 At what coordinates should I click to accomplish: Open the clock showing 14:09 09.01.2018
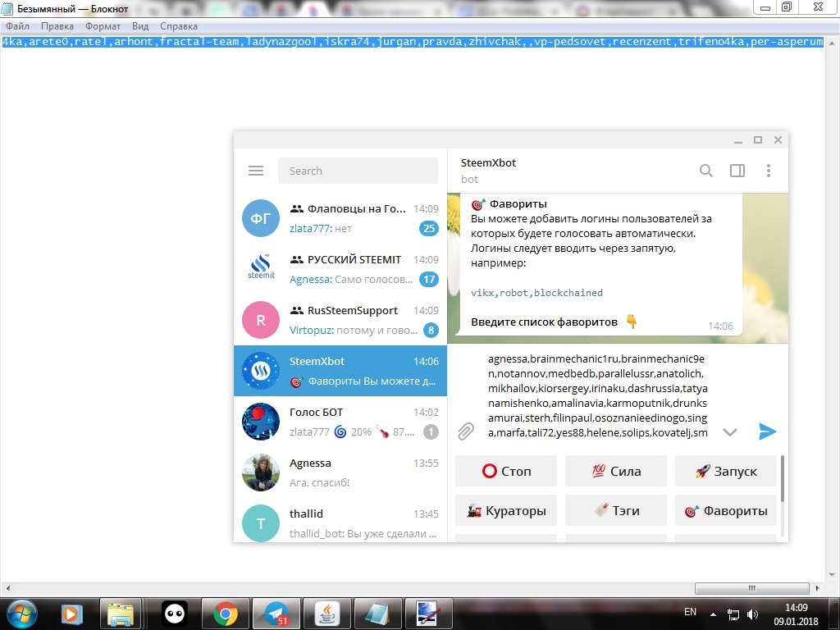(796, 614)
